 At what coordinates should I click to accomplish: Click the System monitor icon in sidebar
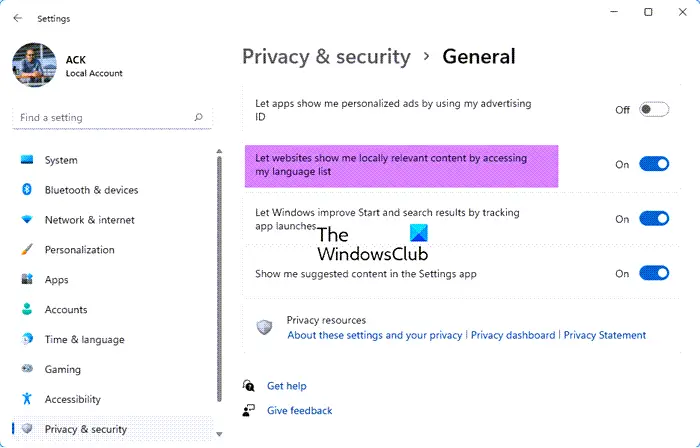[x=27, y=160]
